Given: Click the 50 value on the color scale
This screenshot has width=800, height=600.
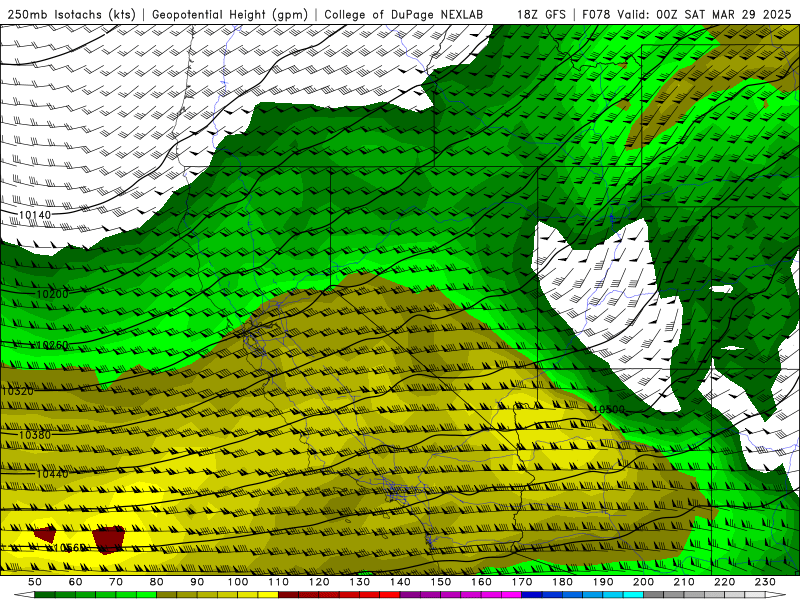Looking at the screenshot, I should pos(35,582).
